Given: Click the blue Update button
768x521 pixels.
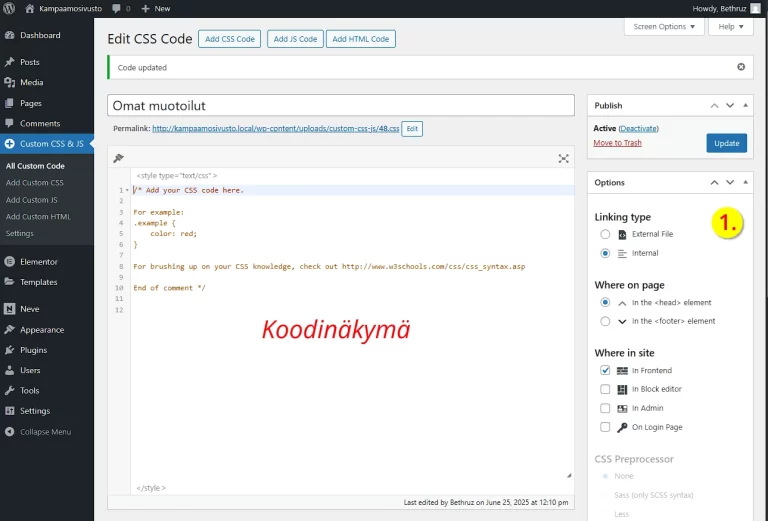Looking at the screenshot, I should tap(726, 143).
